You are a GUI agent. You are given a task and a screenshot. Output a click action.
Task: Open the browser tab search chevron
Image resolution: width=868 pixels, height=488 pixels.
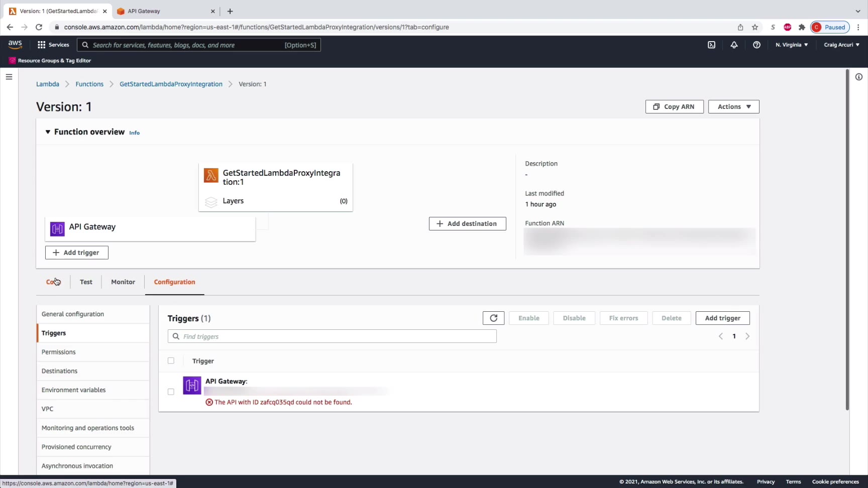858,11
